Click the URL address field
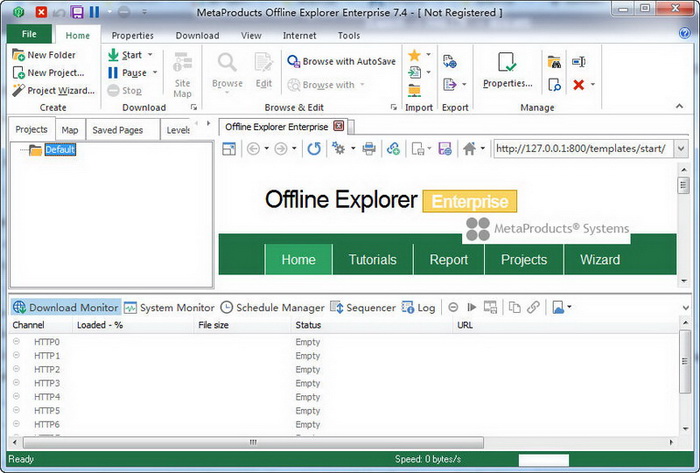This screenshot has height=473, width=700. [583, 149]
